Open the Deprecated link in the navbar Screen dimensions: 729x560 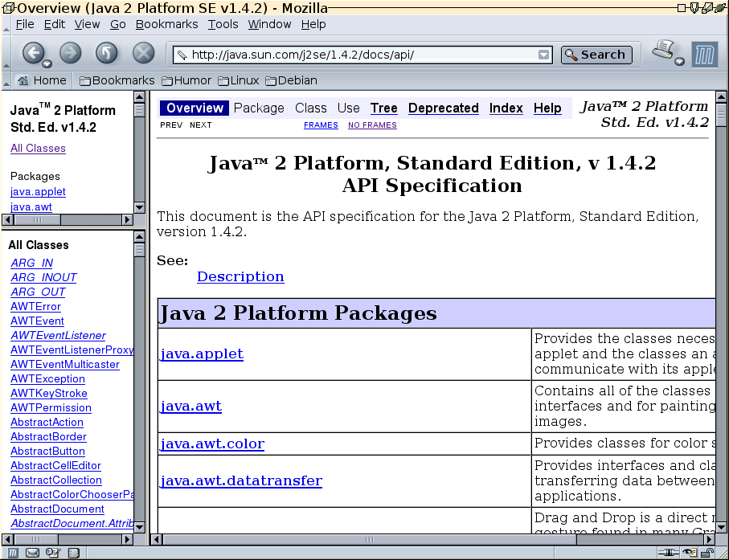coord(443,108)
